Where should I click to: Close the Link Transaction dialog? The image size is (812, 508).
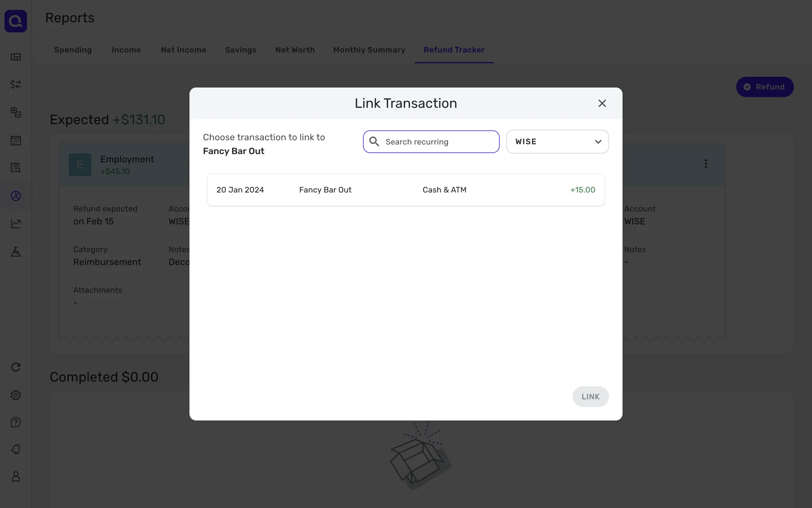[x=602, y=103]
